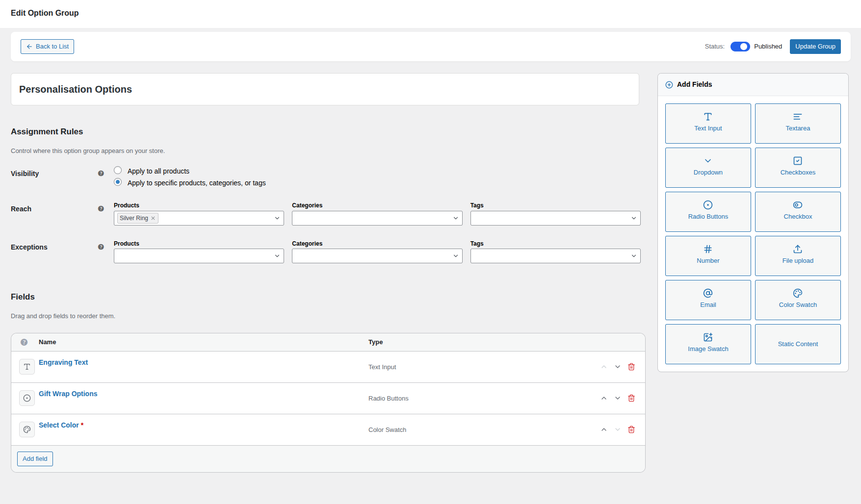Add a Text Input field
This screenshot has width=861, height=504.
pyautogui.click(x=708, y=124)
